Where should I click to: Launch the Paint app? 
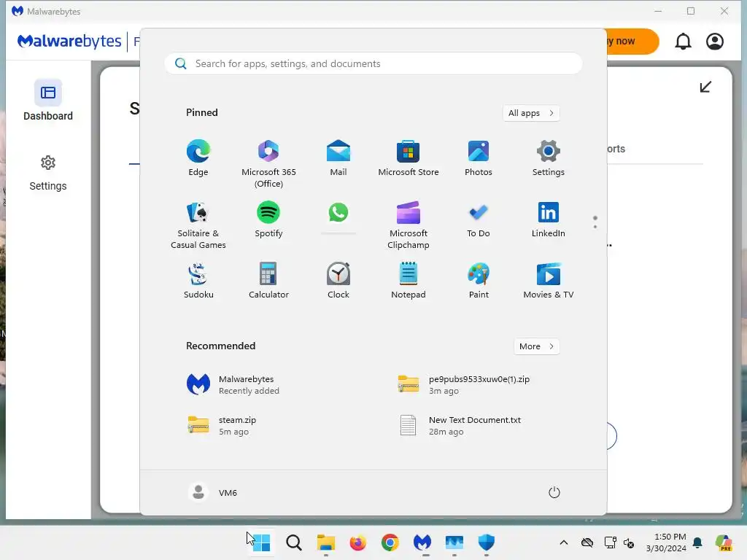point(479,281)
